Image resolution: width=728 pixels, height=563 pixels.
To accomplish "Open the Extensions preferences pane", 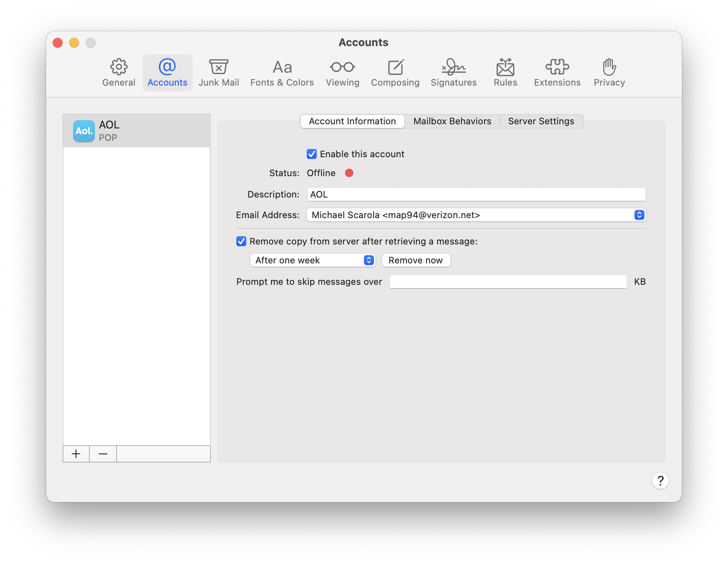I will (x=557, y=73).
